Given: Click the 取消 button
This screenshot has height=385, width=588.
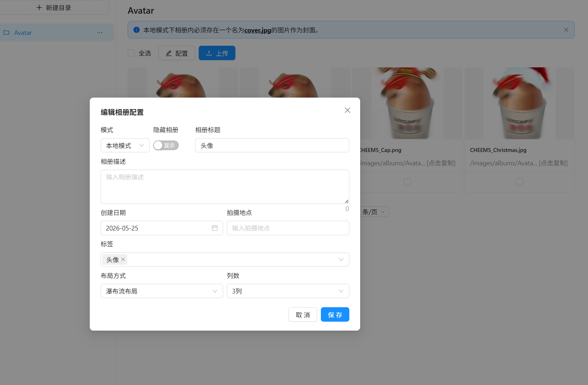Looking at the screenshot, I should pyautogui.click(x=302, y=314).
